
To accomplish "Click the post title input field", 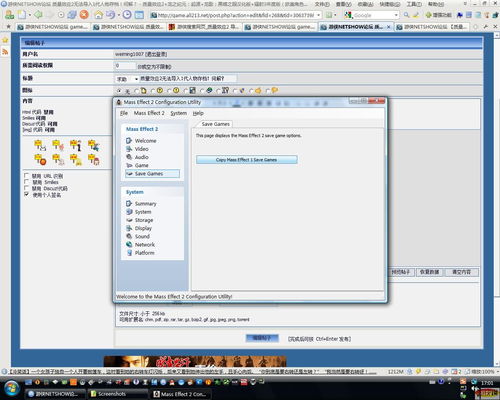I will 188,79.
